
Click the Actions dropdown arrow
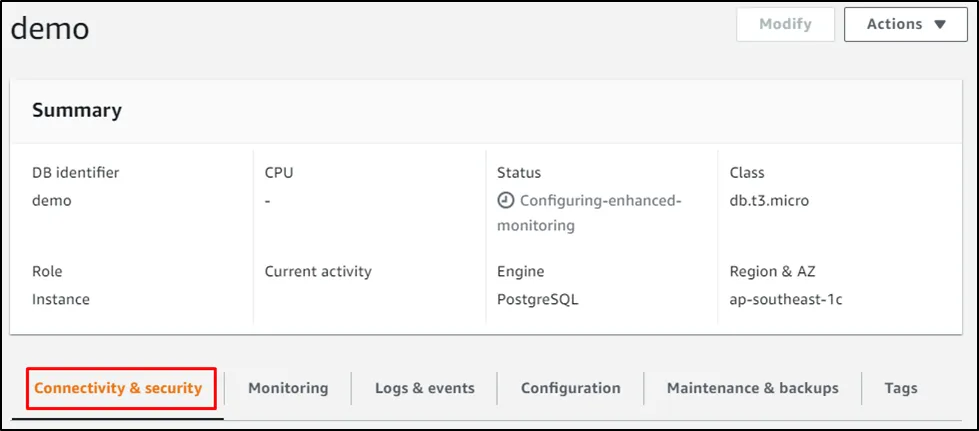coord(938,25)
